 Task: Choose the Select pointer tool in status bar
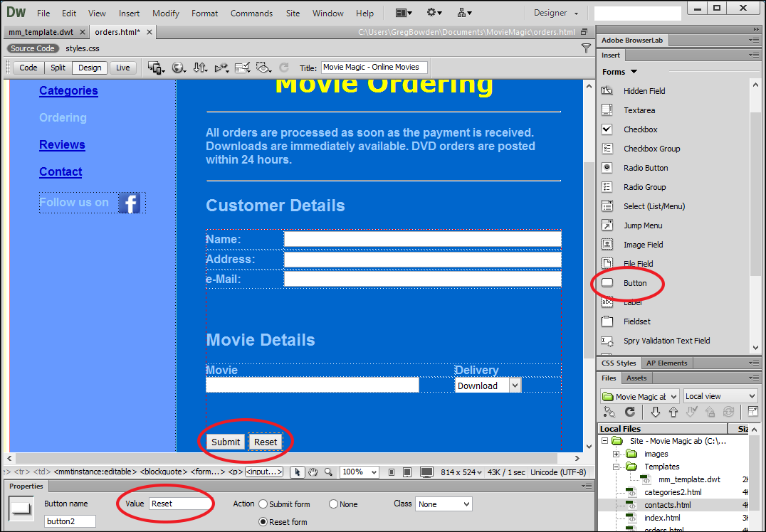pyautogui.click(x=297, y=472)
